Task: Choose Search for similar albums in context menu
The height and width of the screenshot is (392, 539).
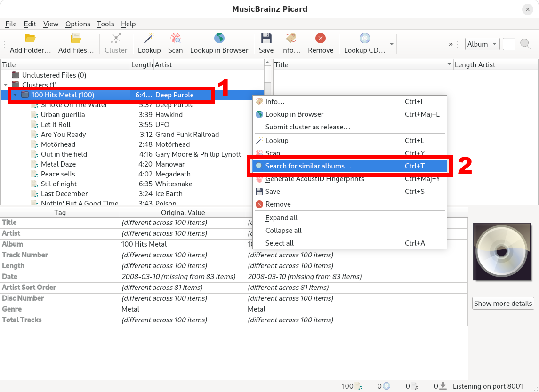Action: click(x=308, y=166)
